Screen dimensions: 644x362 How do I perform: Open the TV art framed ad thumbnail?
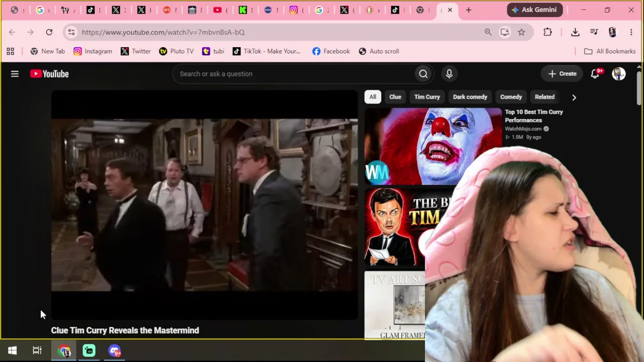click(395, 306)
